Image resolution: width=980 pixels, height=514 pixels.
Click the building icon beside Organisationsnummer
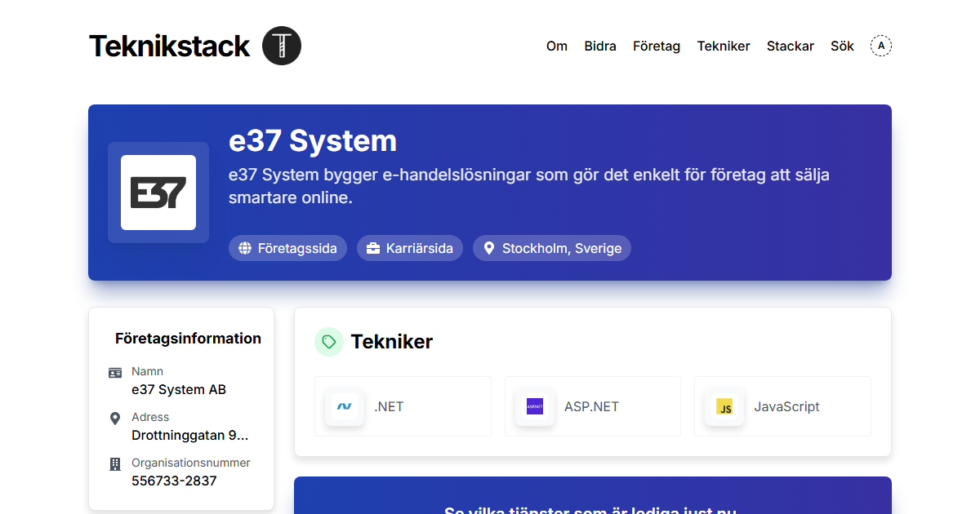tap(115, 464)
